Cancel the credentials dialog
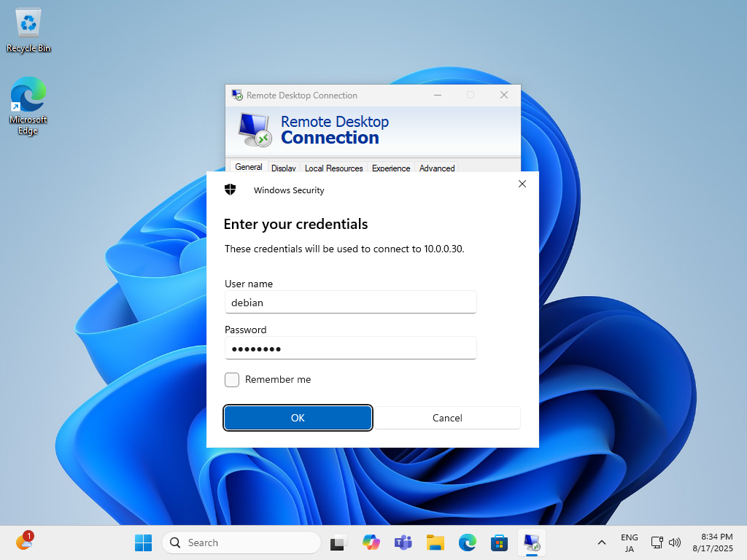 tap(447, 417)
